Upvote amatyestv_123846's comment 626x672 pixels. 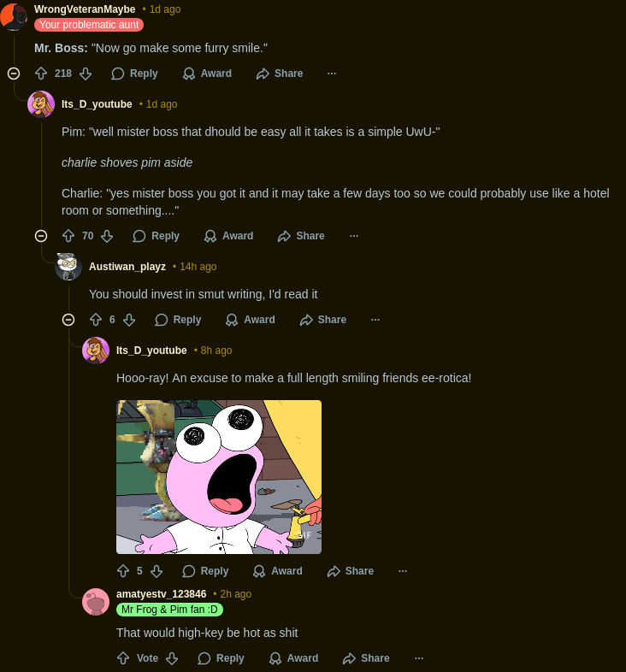(123, 658)
